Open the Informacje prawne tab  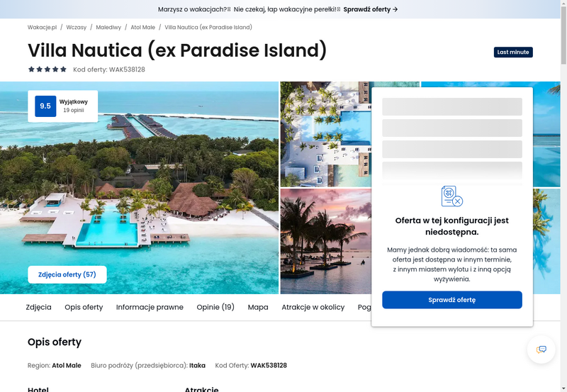click(x=150, y=307)
